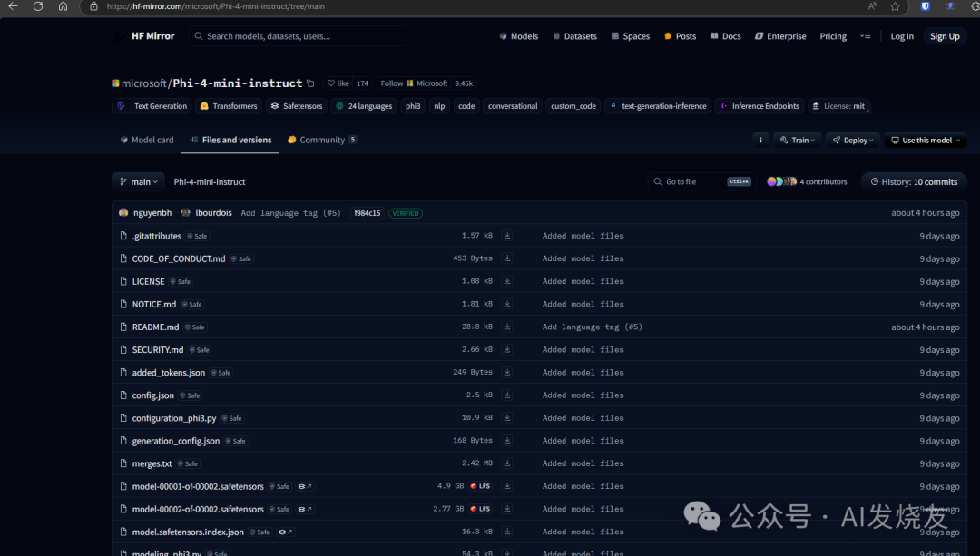Open safetensors viewer for model-00002-of-00002
The image size is (980, 556).
coord(305,509)
